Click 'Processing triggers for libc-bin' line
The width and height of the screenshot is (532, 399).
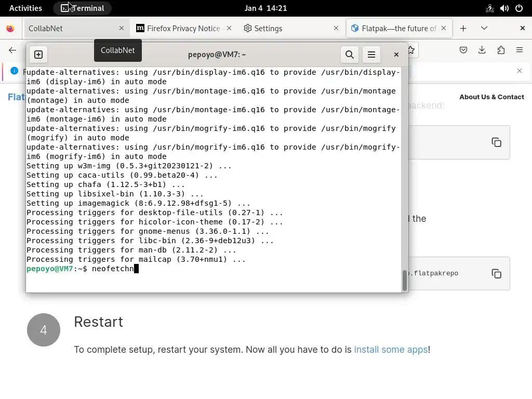tap(150, 241)
